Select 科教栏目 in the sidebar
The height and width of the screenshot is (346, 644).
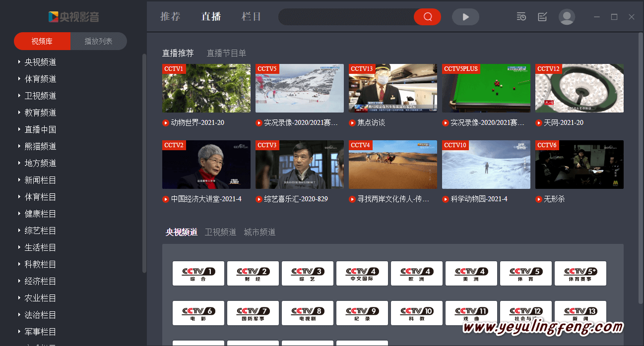click(41, 264)
